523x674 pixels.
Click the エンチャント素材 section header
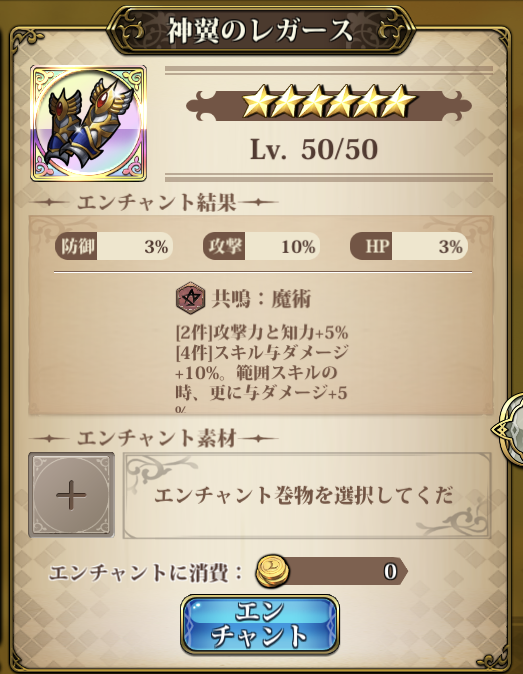click(157, 438)
